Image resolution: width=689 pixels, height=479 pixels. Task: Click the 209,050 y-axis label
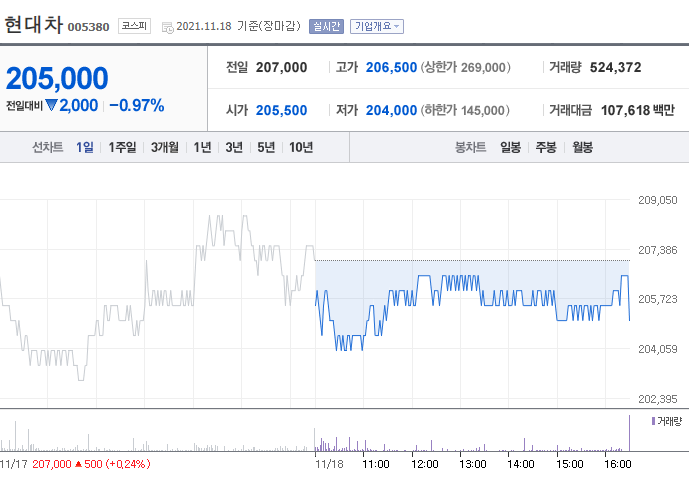[x=658, y=200]
